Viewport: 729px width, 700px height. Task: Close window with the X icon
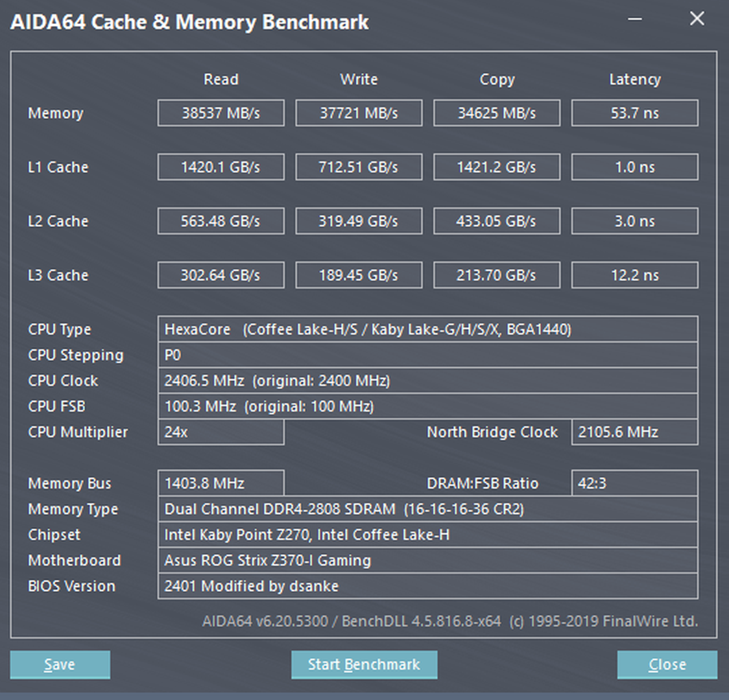pyautogui.click(x=697, y=19)
